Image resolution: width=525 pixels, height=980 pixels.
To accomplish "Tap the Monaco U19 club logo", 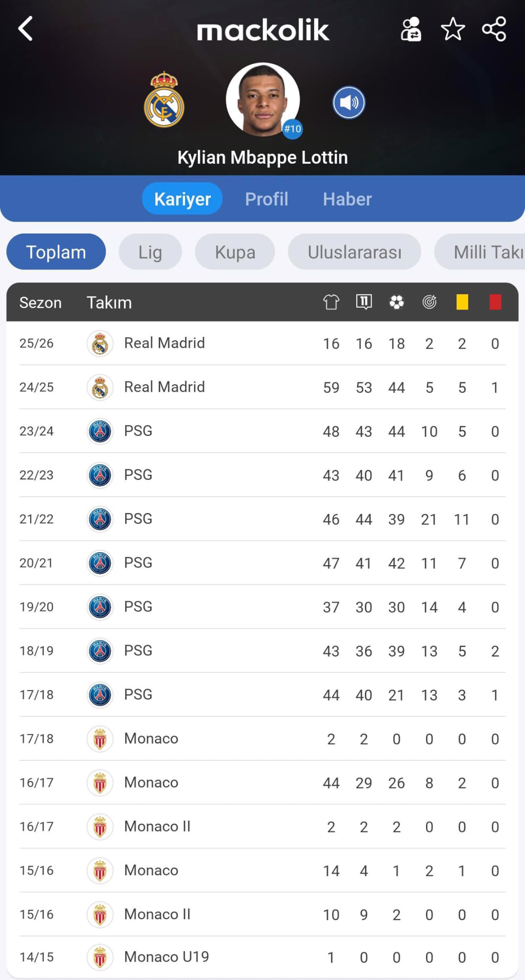I will [100, 957].
